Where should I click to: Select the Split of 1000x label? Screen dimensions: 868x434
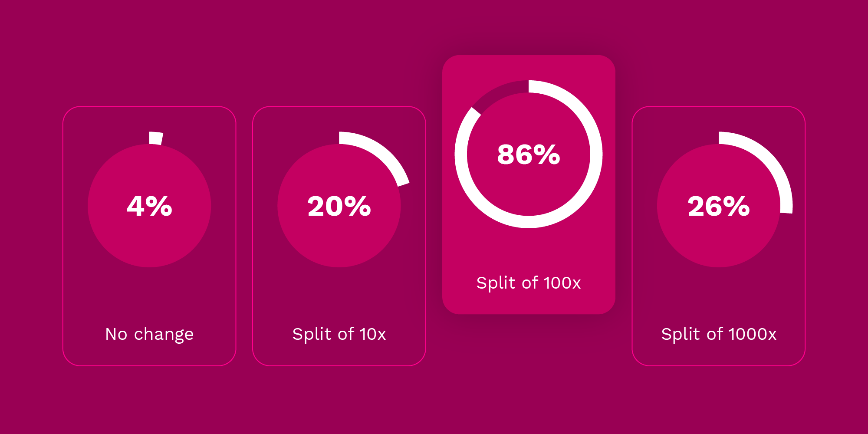pyautogui.click(x=719, y=334)
